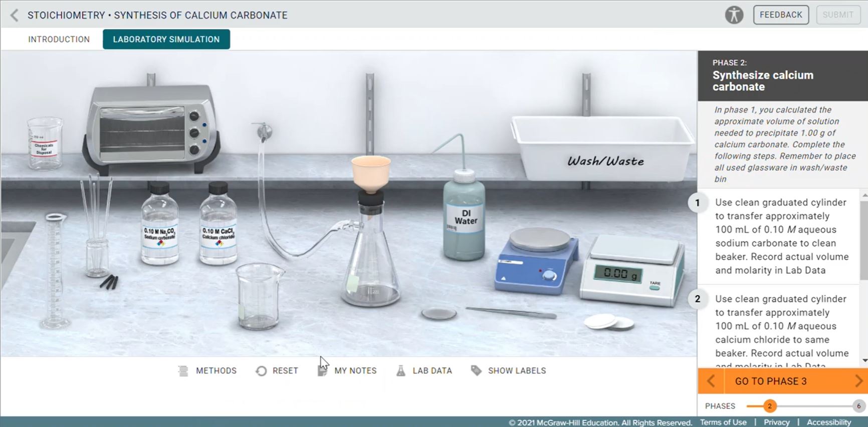This screenshot has width=868, height=427.
Task: Click the Feedback button
Action: [780, 15]
